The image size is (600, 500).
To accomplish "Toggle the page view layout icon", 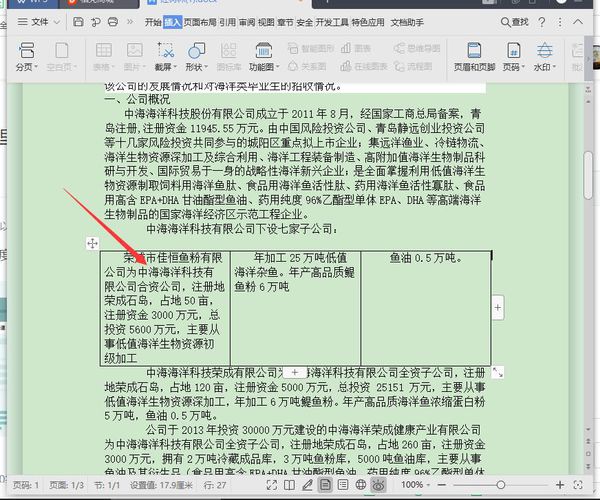I will (325, 485).
